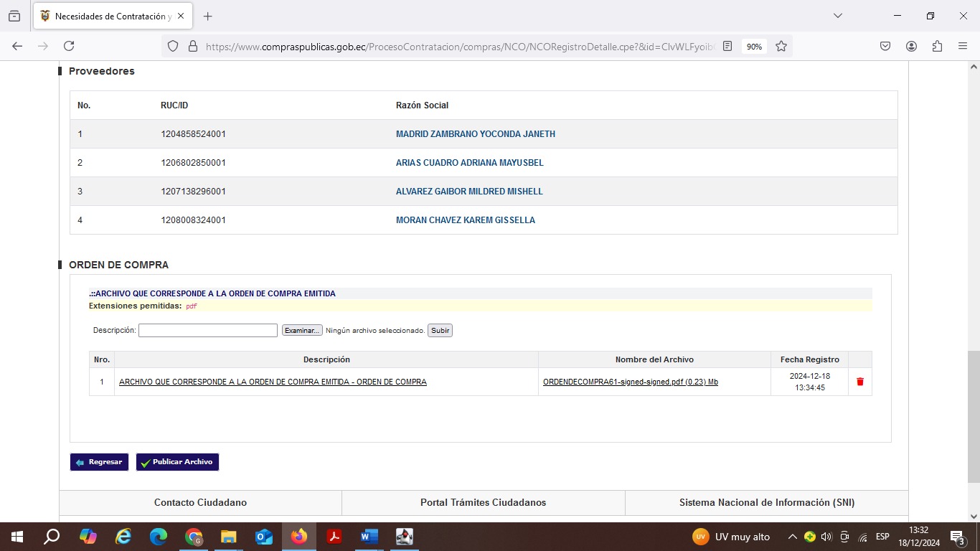The image size is (980, 551).
Task: Reload the page with browser refresh icon
Action: tap(69, 46)
